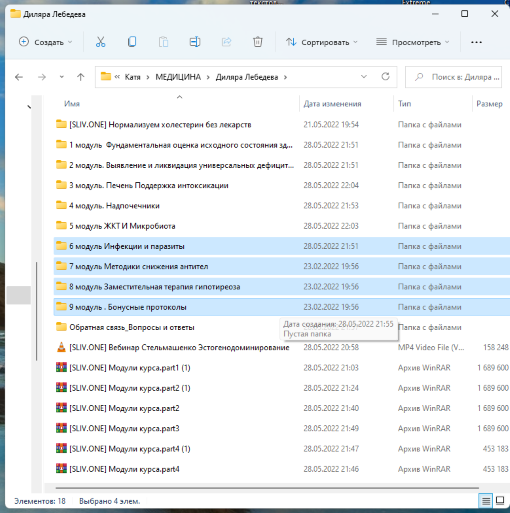Sort by Тип column header
The image size is (510, 513).
(405, 104)
